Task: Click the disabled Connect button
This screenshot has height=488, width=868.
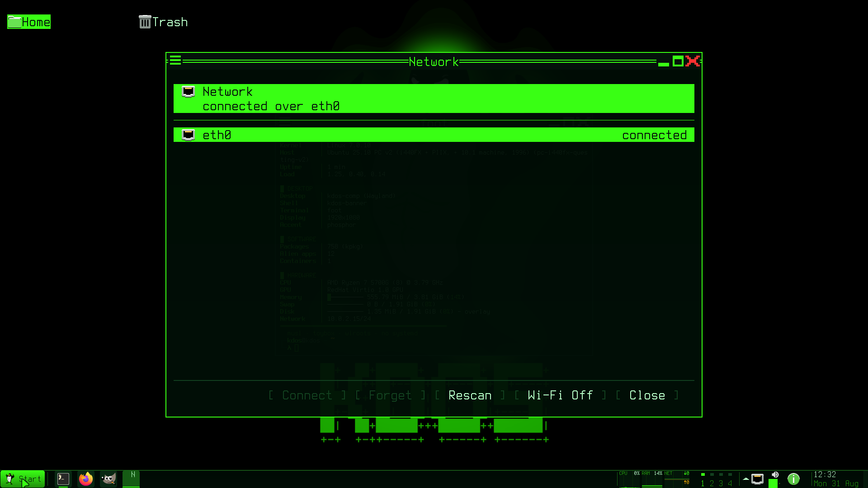Action: point(307,395)
